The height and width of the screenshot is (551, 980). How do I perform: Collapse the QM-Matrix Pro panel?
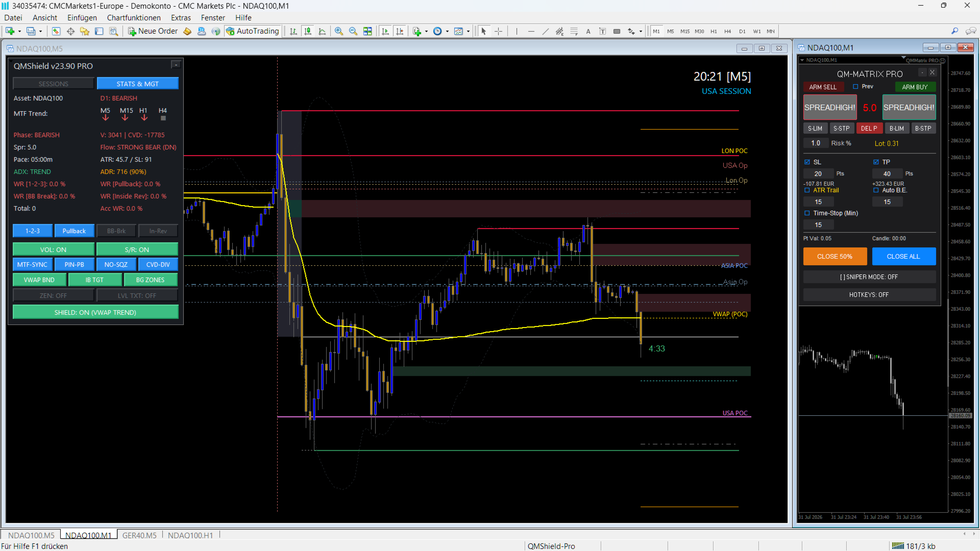922,72
